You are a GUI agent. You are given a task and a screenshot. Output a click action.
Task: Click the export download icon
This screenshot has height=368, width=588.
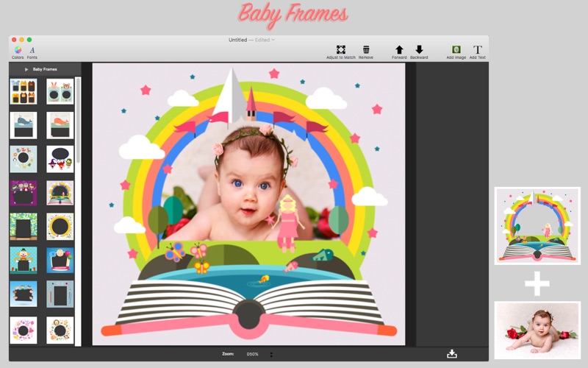[452, 354]
